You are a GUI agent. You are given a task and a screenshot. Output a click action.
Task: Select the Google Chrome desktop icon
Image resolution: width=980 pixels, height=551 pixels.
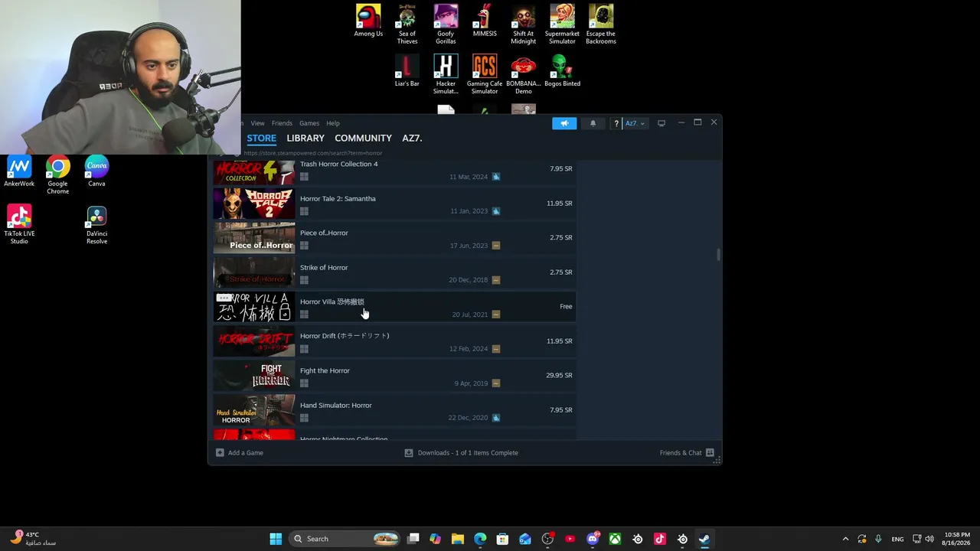(58, 174)
